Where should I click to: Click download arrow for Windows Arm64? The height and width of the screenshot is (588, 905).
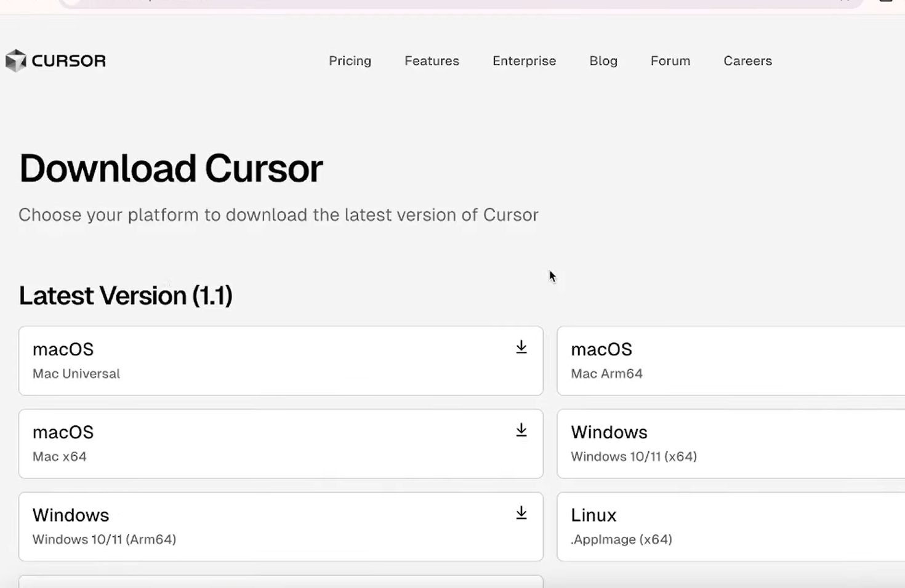pyautogui.click(x=521, y=513)
